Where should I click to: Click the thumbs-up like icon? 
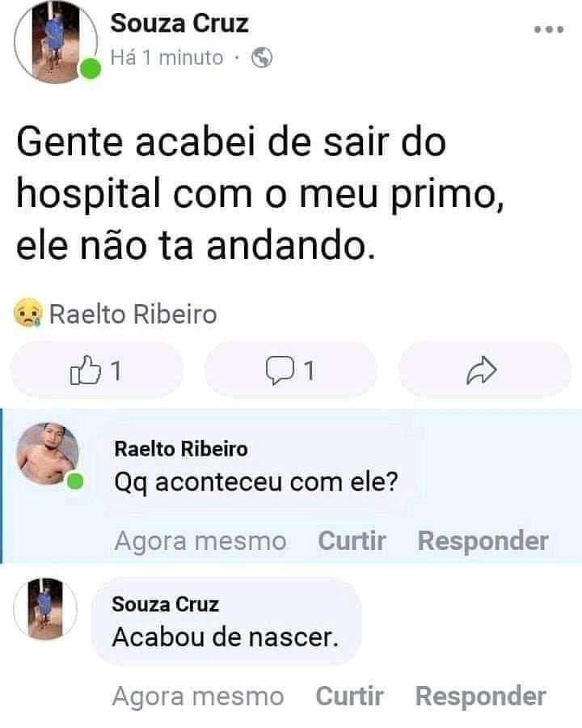[83, 370]
